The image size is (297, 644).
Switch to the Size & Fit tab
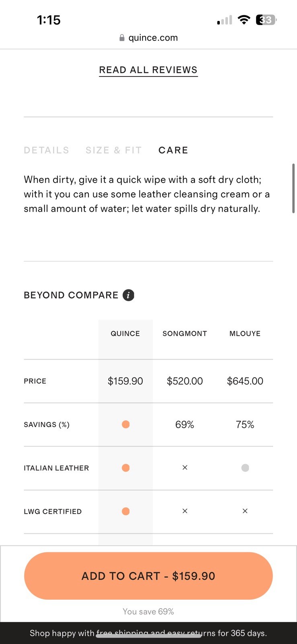point(114,150)
